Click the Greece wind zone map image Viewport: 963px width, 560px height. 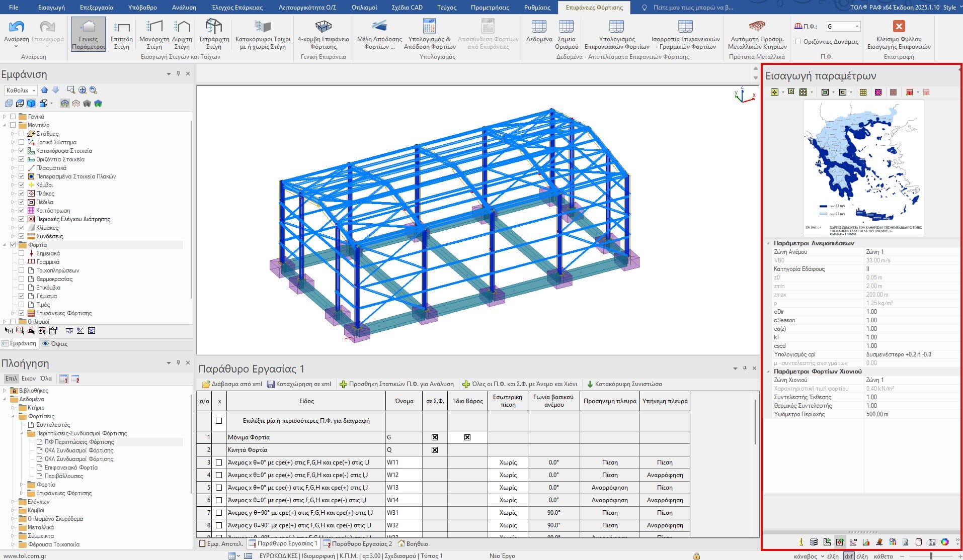(863, 168)
